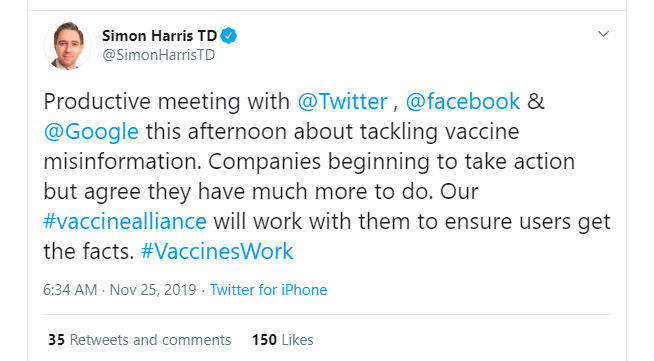
Task: Click Simon Harris profile avatar photo
Action: [67, 45]
